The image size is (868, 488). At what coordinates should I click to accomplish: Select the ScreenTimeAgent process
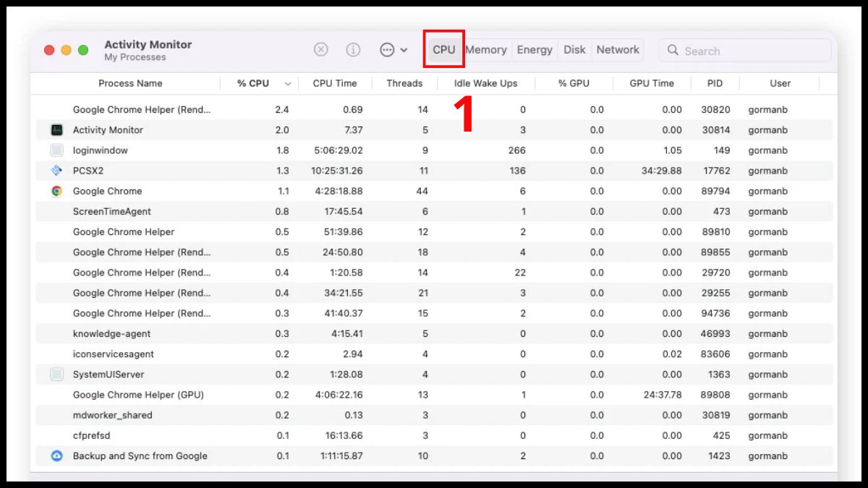(x=112, y=212)
